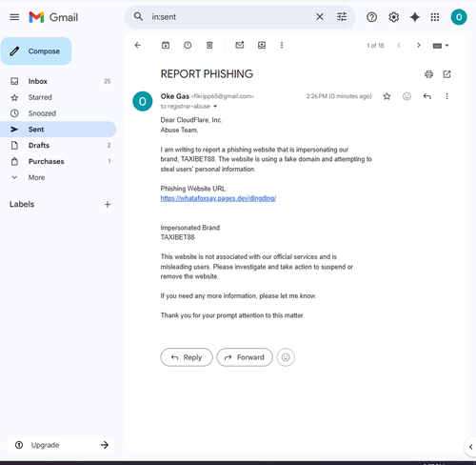The image size is (476, 465).
Task: Go to the older email arrow
Action: (x=419, y=46)
